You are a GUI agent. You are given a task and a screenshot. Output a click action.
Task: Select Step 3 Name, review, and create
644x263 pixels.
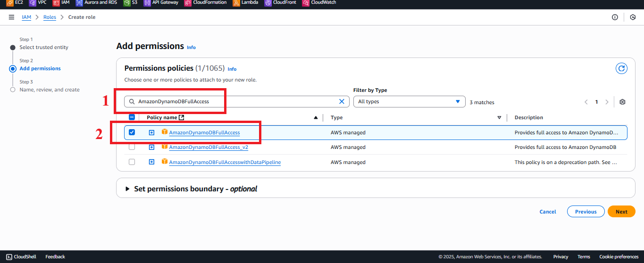pyautogui.click(x=50, y=90)
